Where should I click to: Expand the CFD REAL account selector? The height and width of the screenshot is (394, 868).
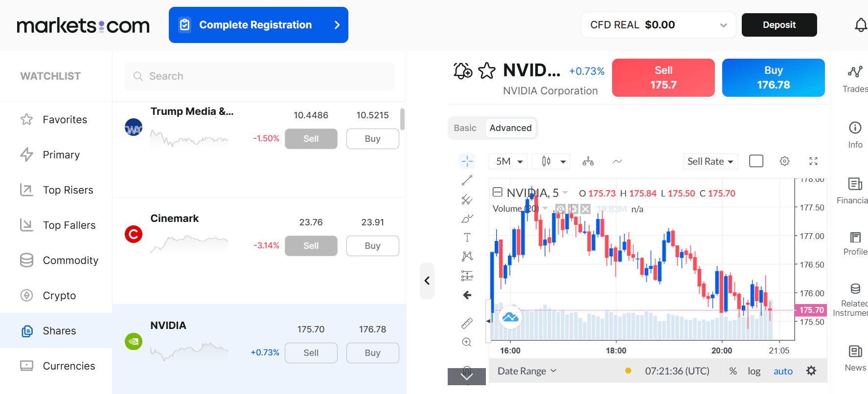[x=658, y=24]
